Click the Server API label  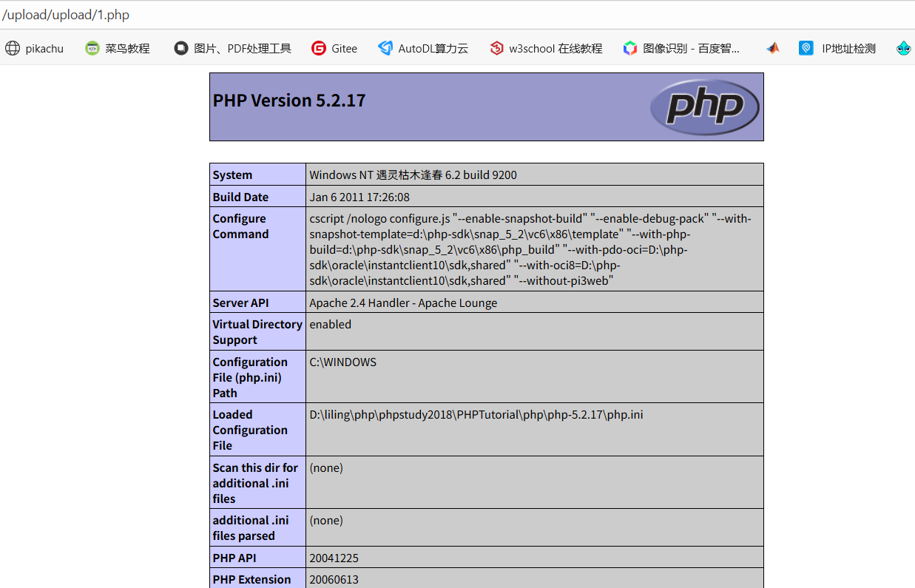(240, 303)
